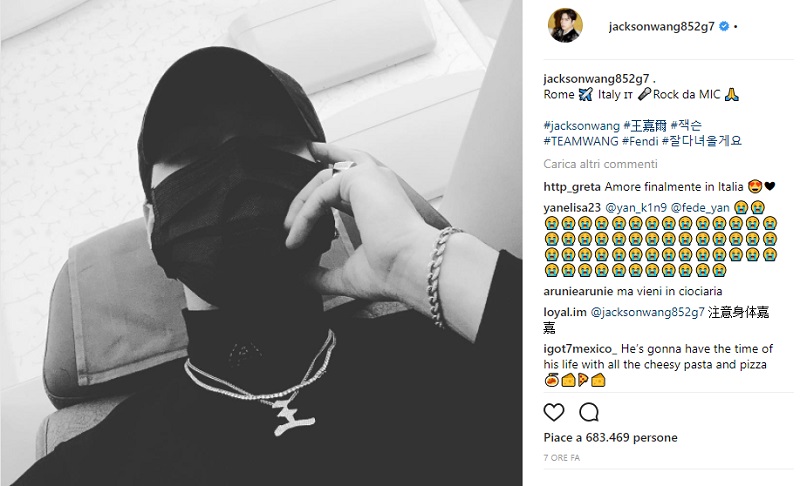Expand comments via Carica altri commenti
The width and height of the screenshot is (800, 486).
tap(601, 164)
